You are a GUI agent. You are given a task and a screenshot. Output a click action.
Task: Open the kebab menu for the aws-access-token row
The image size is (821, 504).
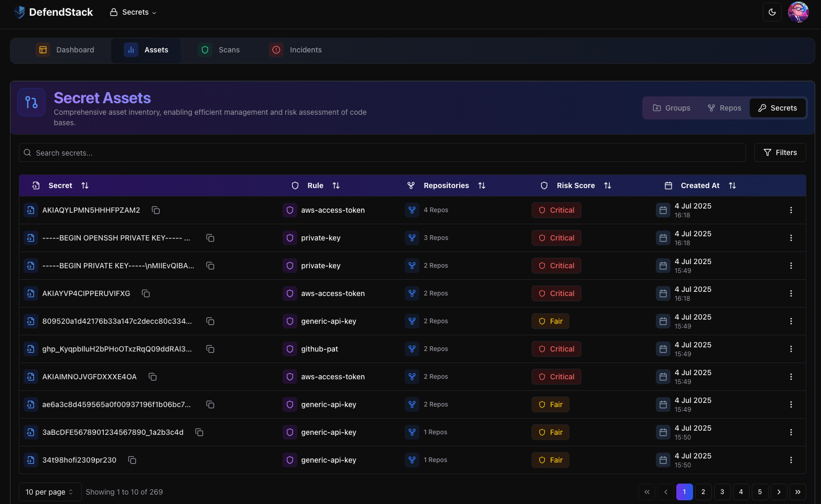[x=792, y=210]
